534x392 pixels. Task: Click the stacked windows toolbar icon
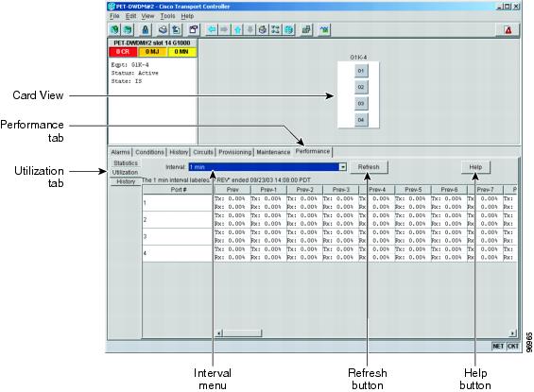[306, 29]
